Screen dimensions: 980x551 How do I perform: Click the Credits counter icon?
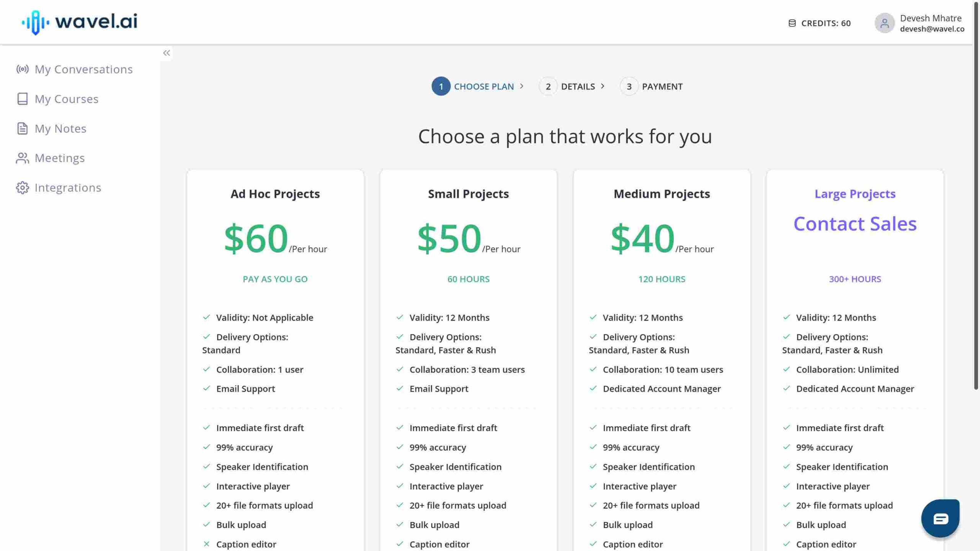[x=792, y=23]
